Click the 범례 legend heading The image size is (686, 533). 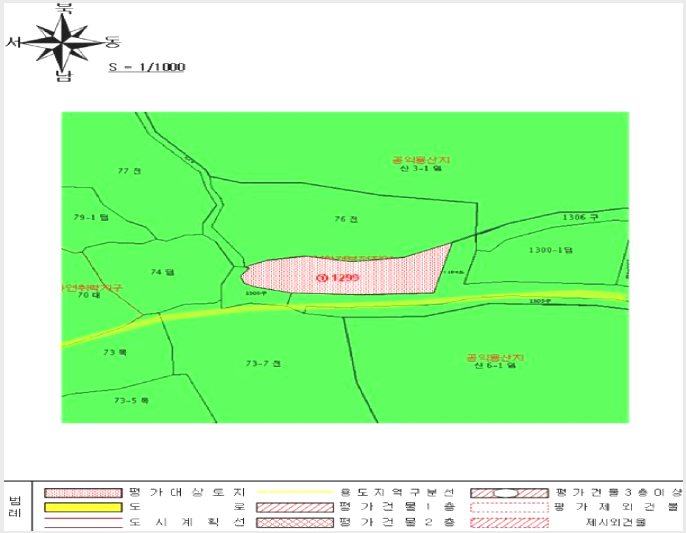15,506
